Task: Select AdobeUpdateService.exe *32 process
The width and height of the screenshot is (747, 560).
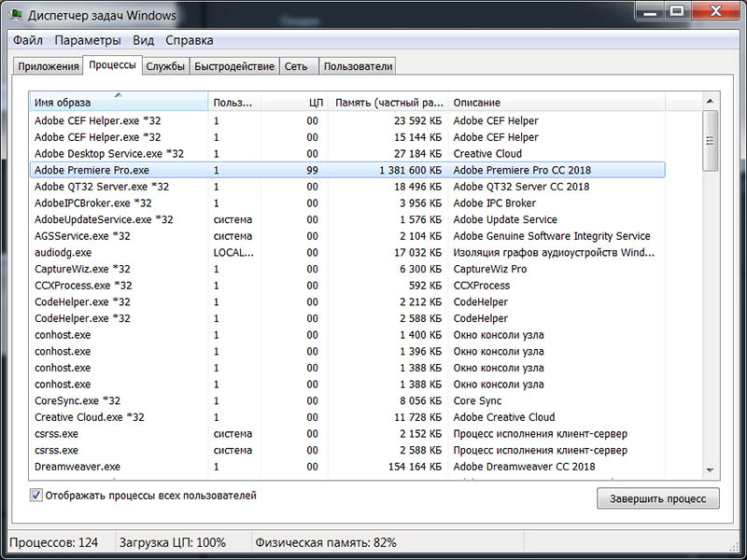Action: coord(347,219)
